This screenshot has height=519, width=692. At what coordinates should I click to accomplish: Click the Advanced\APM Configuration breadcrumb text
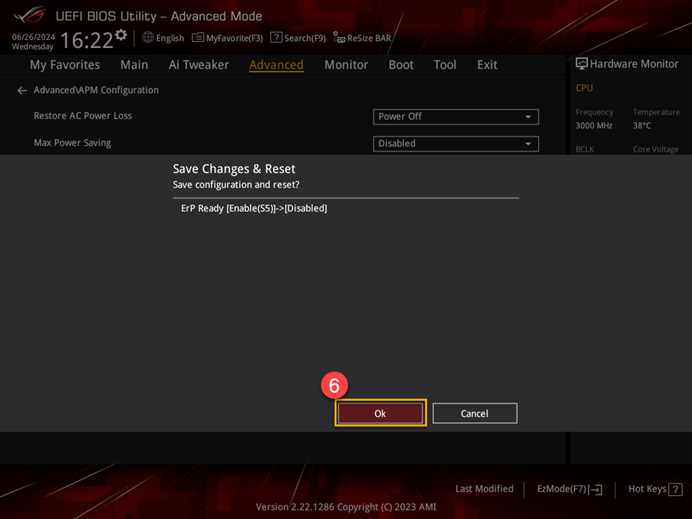click(96, 90)
